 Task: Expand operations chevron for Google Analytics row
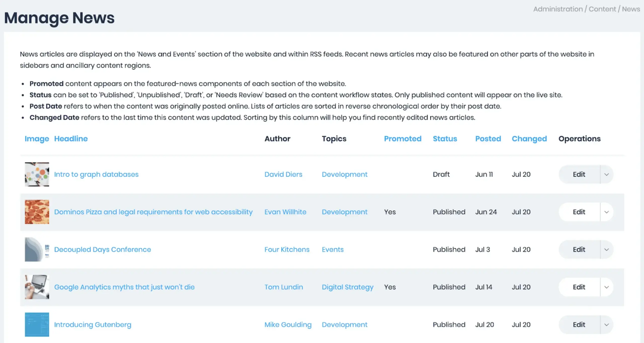[607, 287]
